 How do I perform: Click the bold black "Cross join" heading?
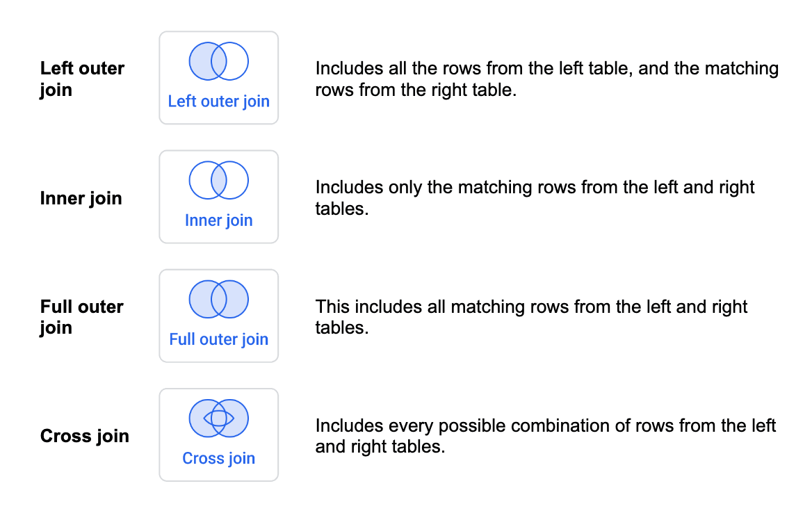click(84, 436)
